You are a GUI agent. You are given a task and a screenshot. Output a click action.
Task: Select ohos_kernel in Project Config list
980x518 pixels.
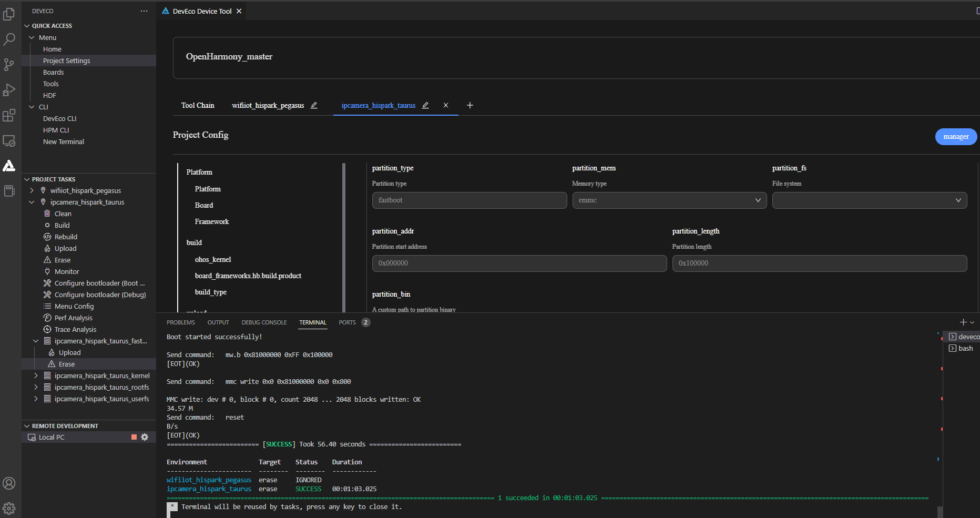tap(213, 259)
